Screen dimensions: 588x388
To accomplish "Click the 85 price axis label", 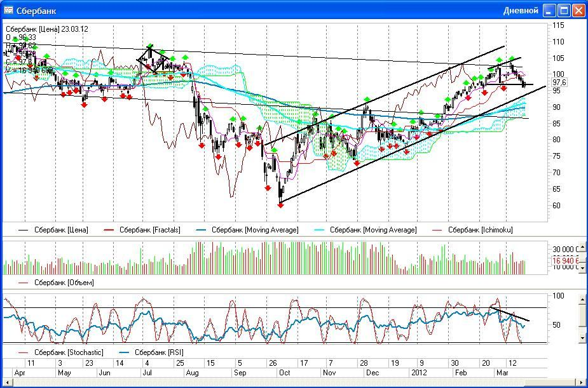I will point(556,124).
